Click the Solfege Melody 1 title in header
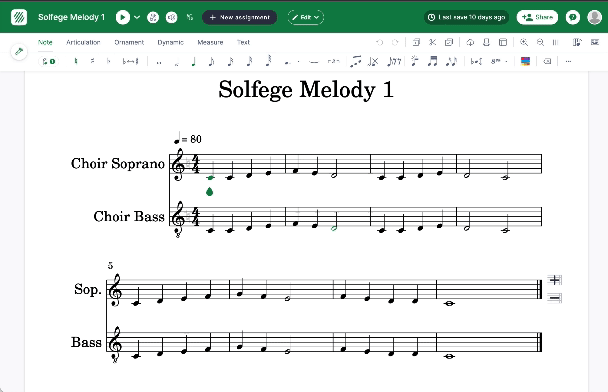The height and width of the screenshot is (392, 608). click(x=71, y=17)
